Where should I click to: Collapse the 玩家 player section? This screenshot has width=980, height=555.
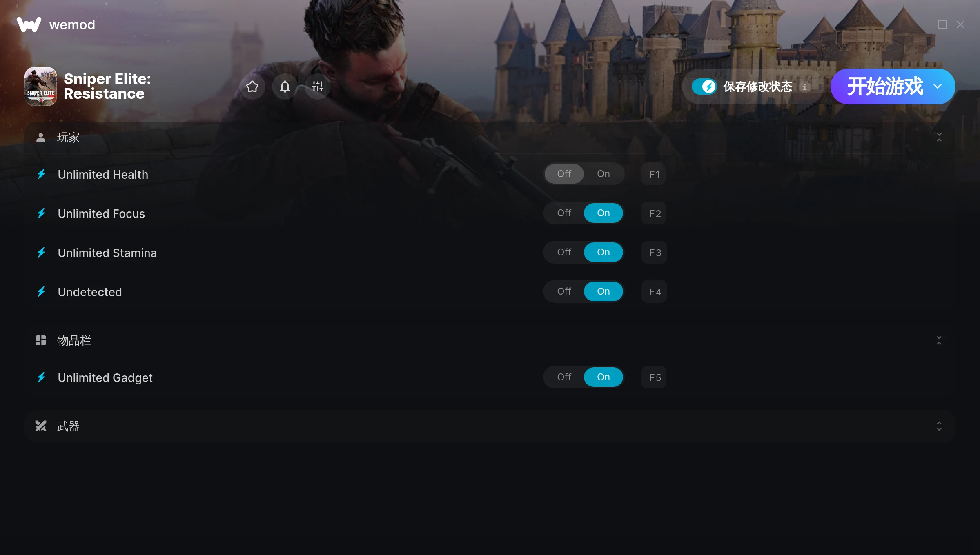940,137
